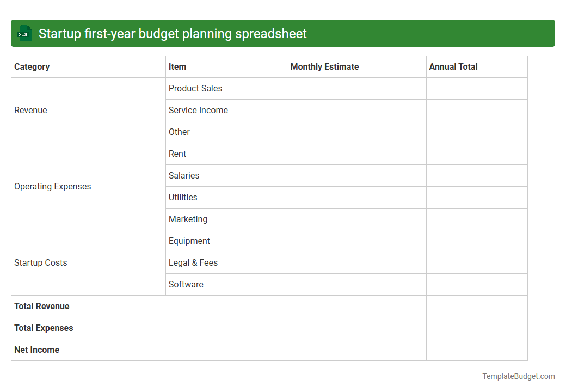Select the Rent item cell
The image size is (566, 392).
pyautogui.click(x=177, y=154)
